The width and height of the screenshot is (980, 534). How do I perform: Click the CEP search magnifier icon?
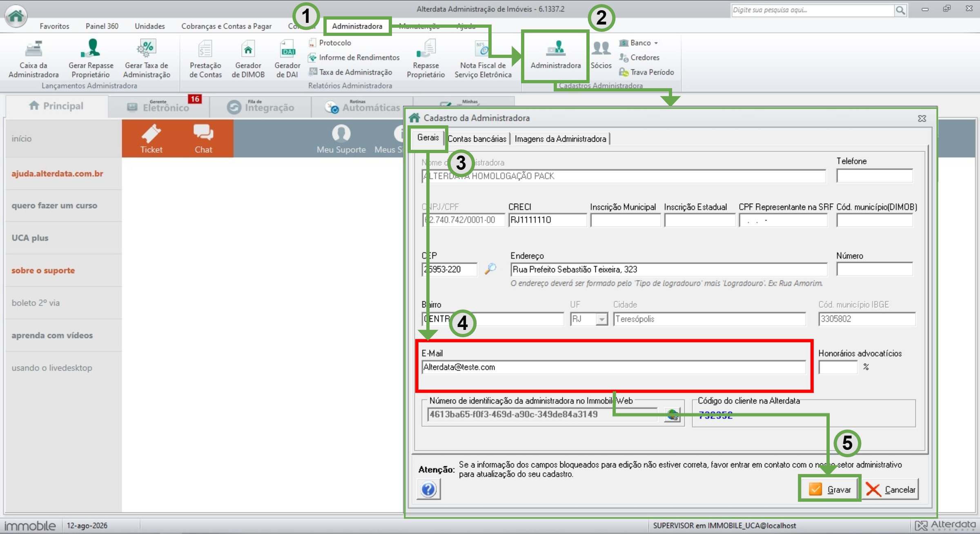(490, 269)
